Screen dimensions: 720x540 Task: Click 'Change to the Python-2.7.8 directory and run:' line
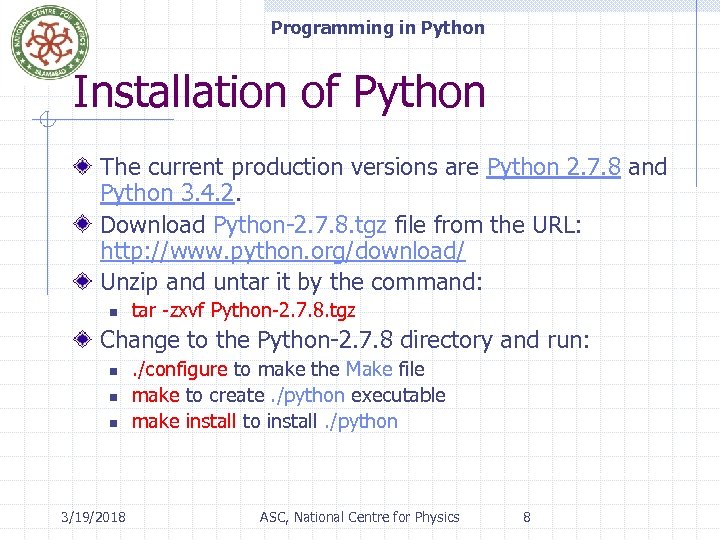pos(344,340)
